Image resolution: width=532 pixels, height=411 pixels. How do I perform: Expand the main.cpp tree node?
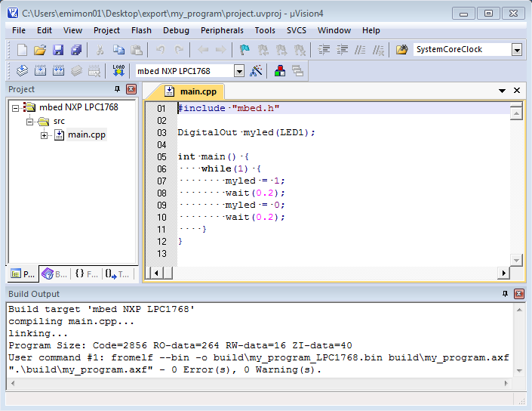(x=45, y=135)
